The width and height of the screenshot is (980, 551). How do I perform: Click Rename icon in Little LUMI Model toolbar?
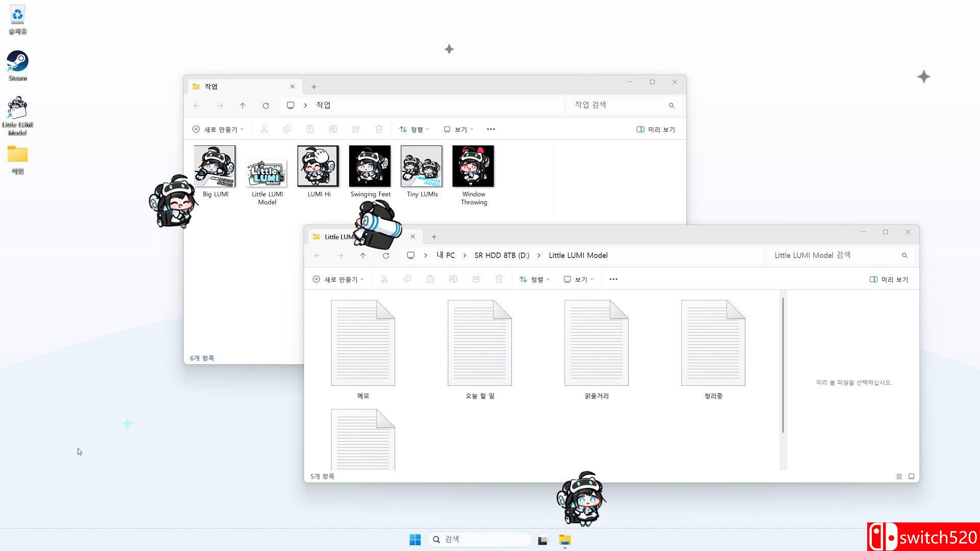453,279
